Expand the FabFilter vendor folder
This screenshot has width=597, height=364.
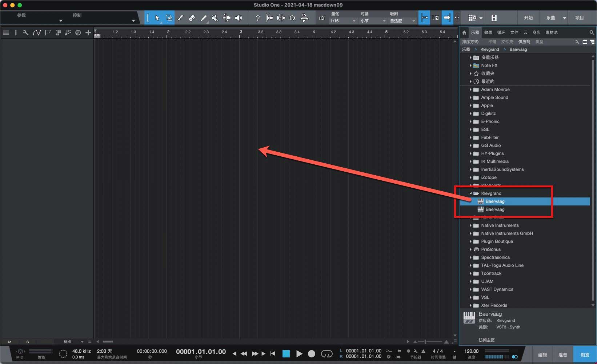(470, 137)
